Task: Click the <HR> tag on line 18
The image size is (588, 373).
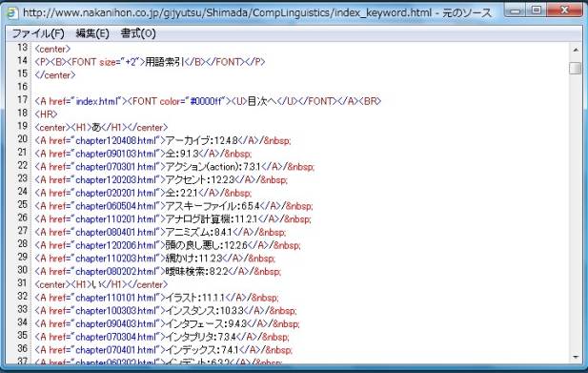Action: [46, 114]
